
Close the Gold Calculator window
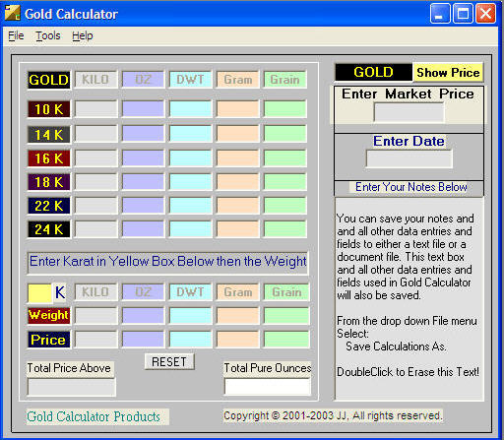point(485,14)
